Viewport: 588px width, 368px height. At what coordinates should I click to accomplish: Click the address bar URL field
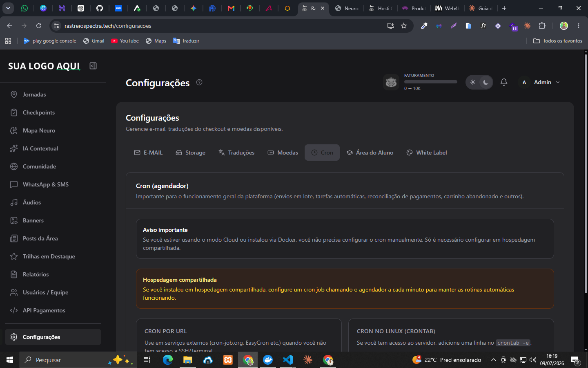(x=220, y=26)
